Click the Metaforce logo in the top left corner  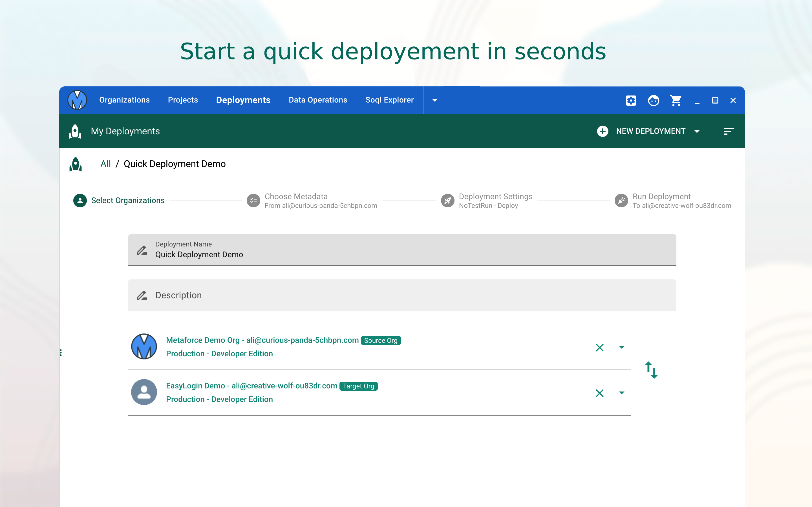(77, 100)
